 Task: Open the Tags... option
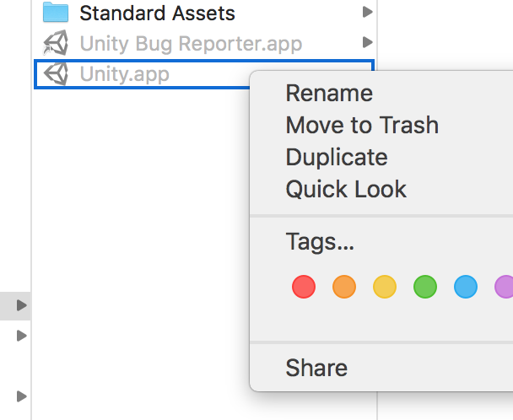tap(320, 242)
